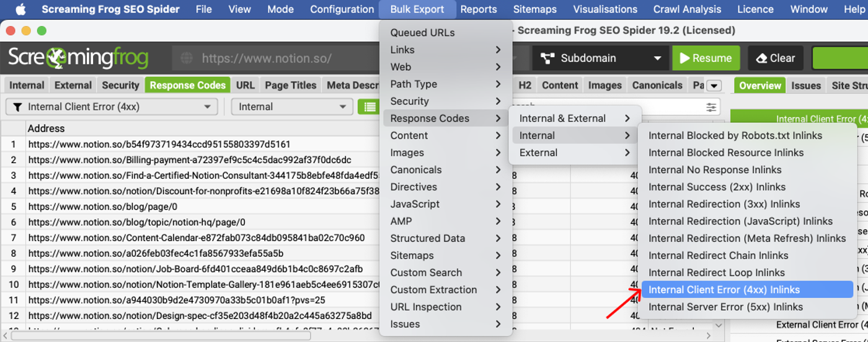This screenshot has width=868, height=342.
Task: Expand the Security submenu
Action: 446,101
